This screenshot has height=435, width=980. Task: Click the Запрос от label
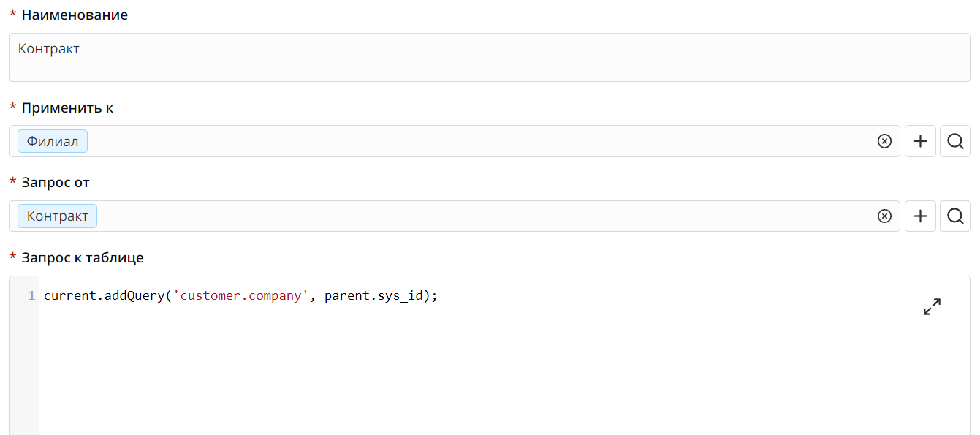(56, 183)
